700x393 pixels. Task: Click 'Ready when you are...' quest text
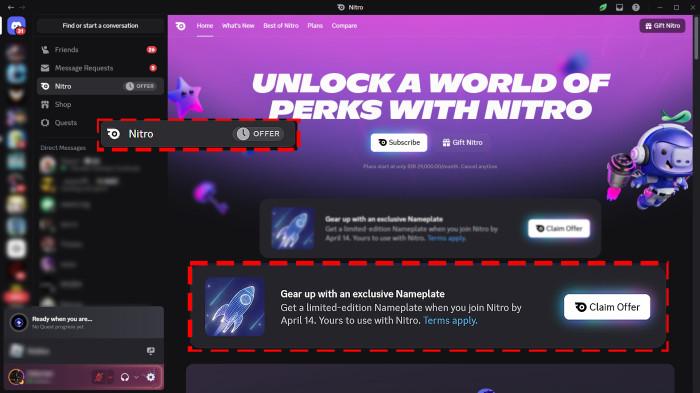62,319
